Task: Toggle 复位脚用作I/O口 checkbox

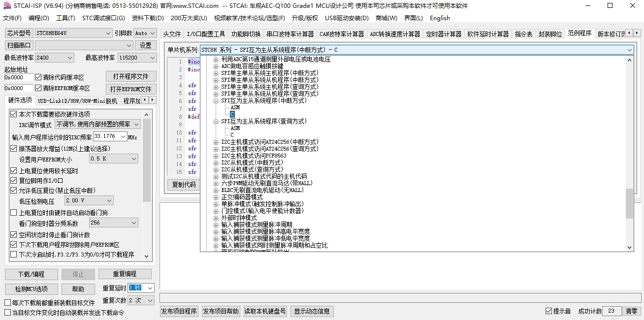Action: (x=14, y=181)
